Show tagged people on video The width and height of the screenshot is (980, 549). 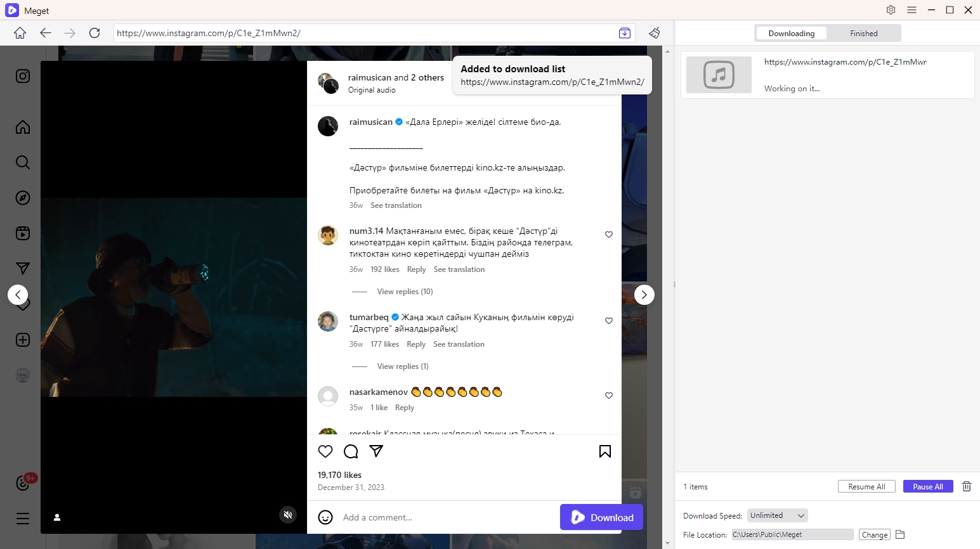click(x=57, y=517)
